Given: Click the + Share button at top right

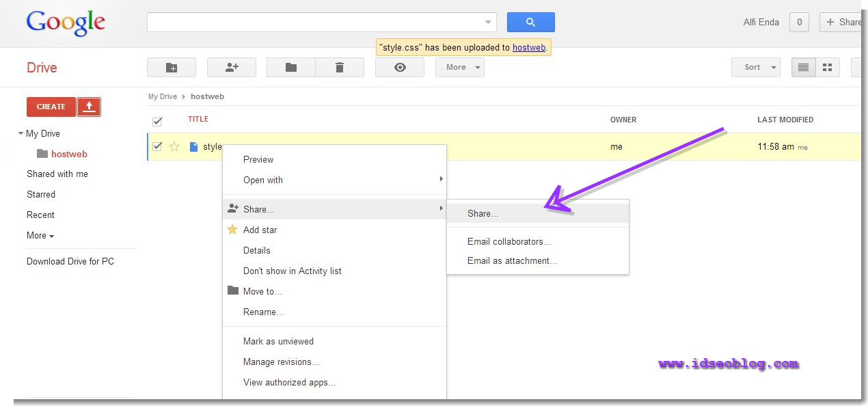Looking at the screenshot, I should coord(841,22).
